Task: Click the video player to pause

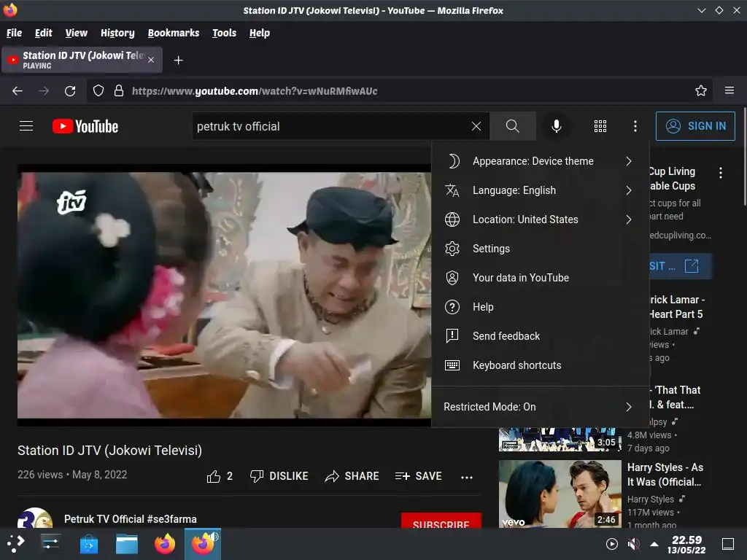Action: 224,295
